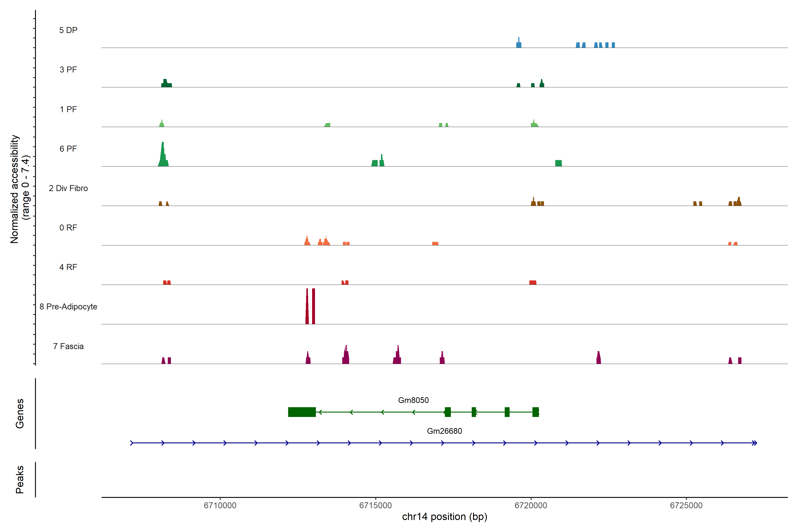798x532 pixels.
Task: Click the 6720000 axis tick label
Action: point(531,506)
